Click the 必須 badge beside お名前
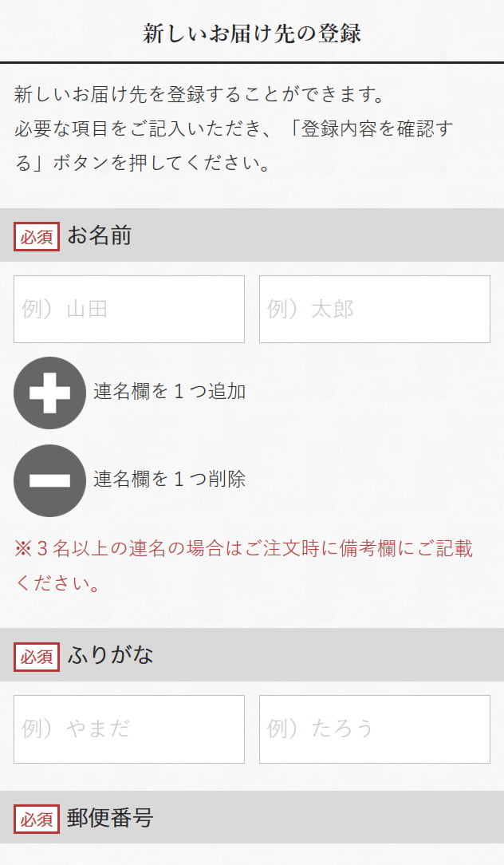The image size is (504, 865). tap(37, 237)
